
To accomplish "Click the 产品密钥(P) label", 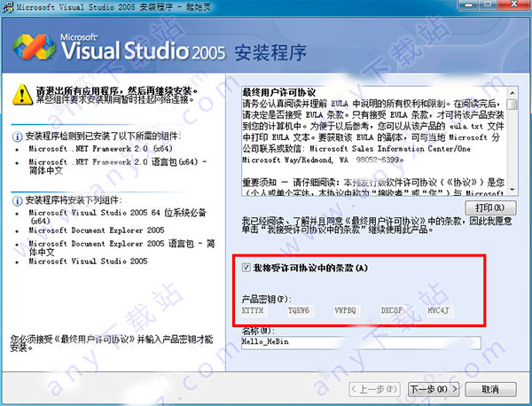I will (266, 299).
